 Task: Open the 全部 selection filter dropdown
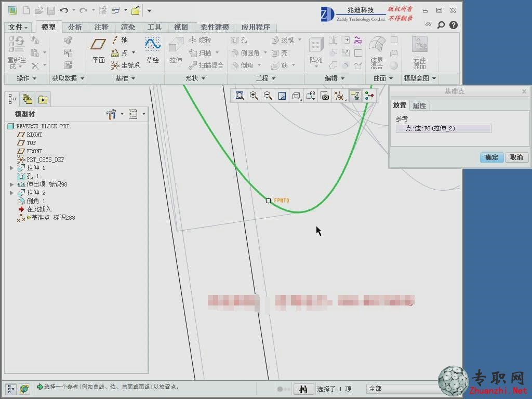404,389
